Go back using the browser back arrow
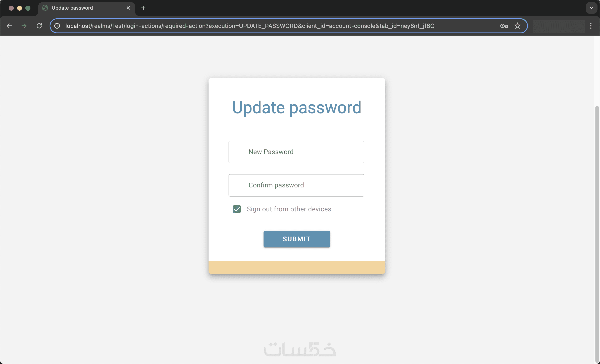 9,26
